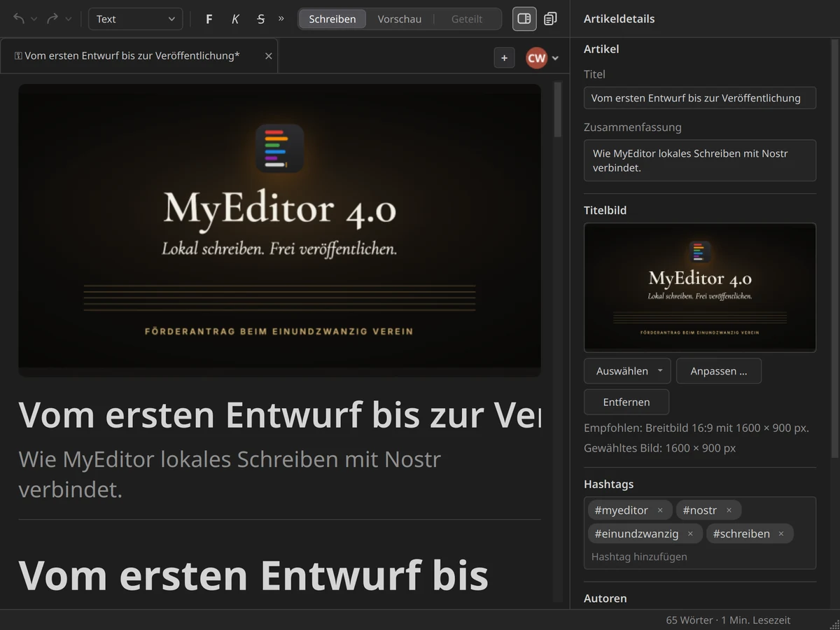
Task: Click the Titel input field
Action: (x=700, y=98)
